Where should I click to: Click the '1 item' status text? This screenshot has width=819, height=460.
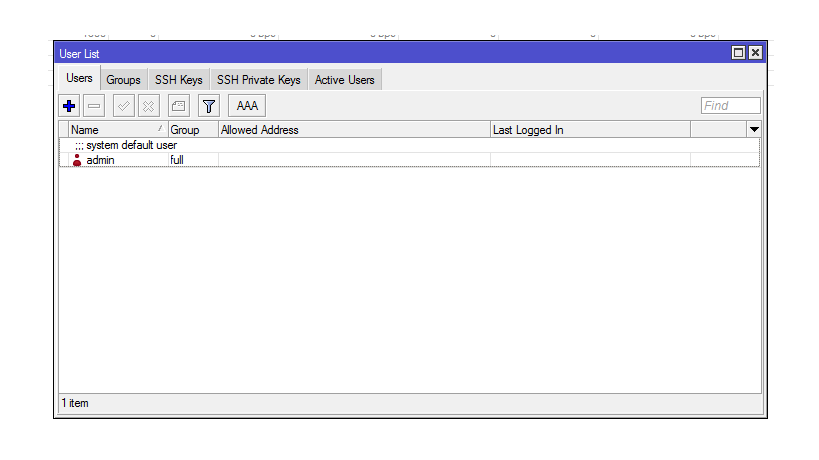75,403
